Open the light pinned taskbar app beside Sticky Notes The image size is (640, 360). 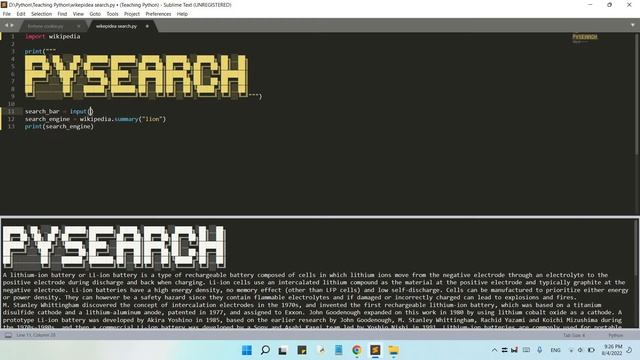tap(321, 350)
